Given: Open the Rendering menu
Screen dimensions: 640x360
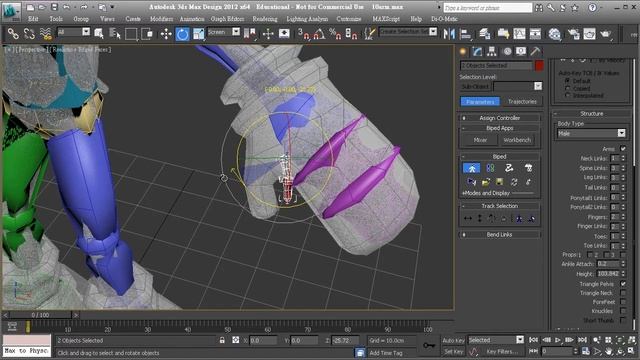Looking at the screenshot, I should click(264, 19).
